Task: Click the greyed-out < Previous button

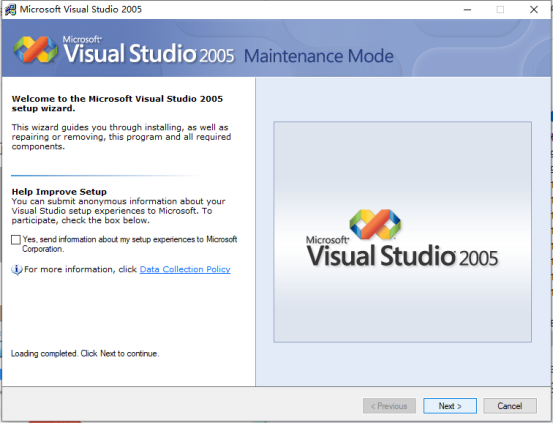Action: click(x=389, y=406)
